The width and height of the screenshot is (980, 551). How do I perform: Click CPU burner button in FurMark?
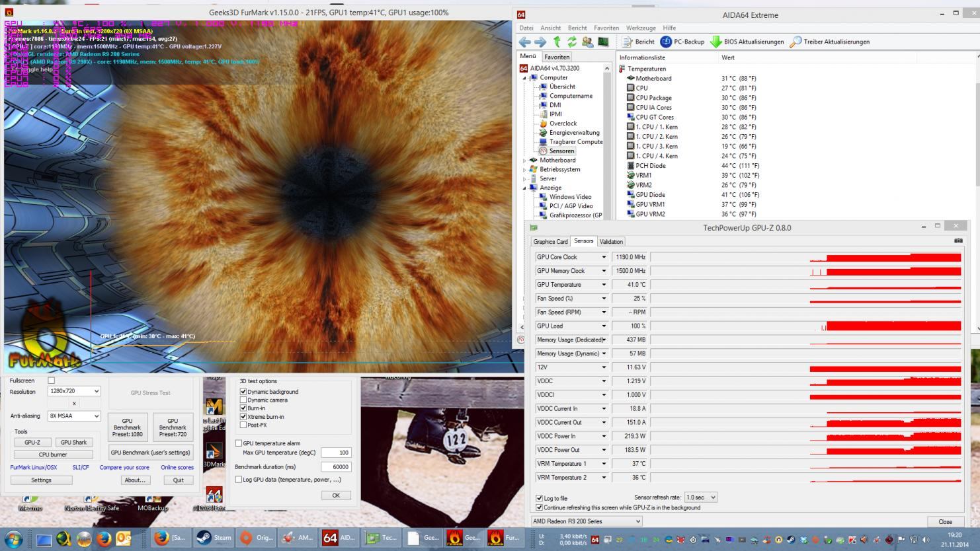[53, 455]
